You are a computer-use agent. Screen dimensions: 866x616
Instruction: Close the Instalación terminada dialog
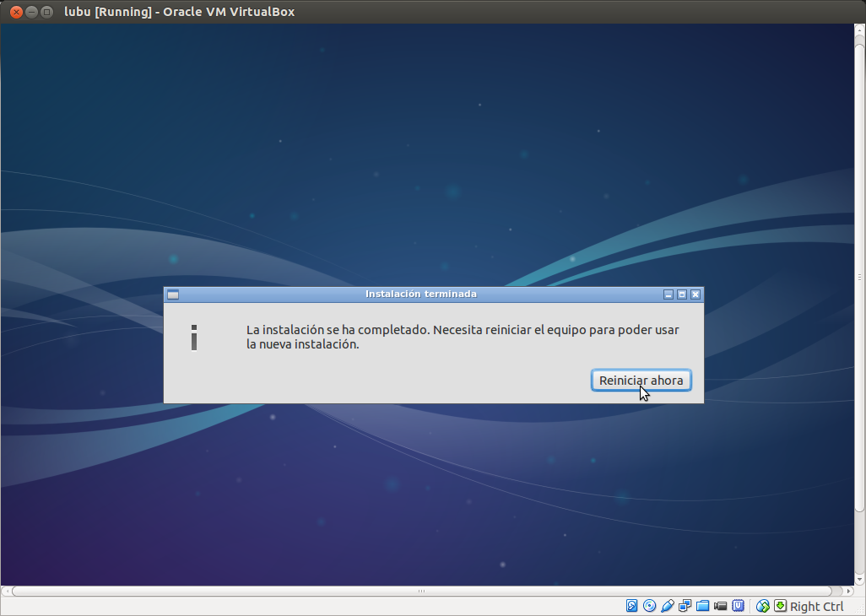pos(696,294)
